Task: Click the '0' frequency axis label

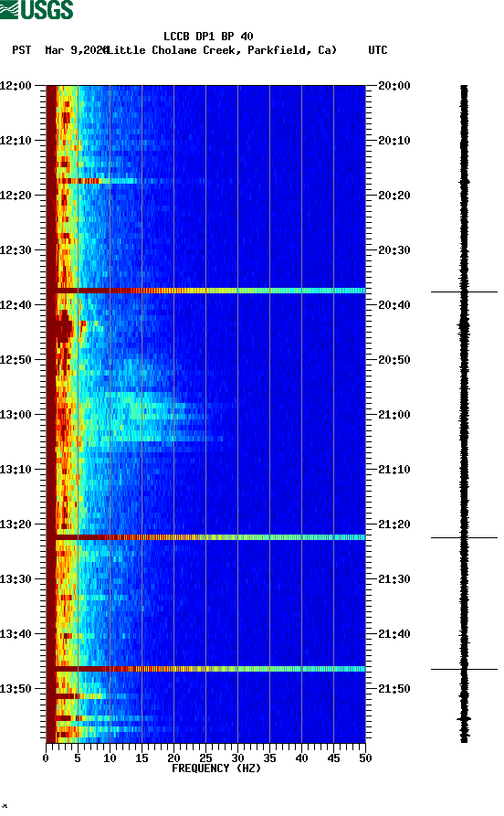Action: (x=46, y=758)
